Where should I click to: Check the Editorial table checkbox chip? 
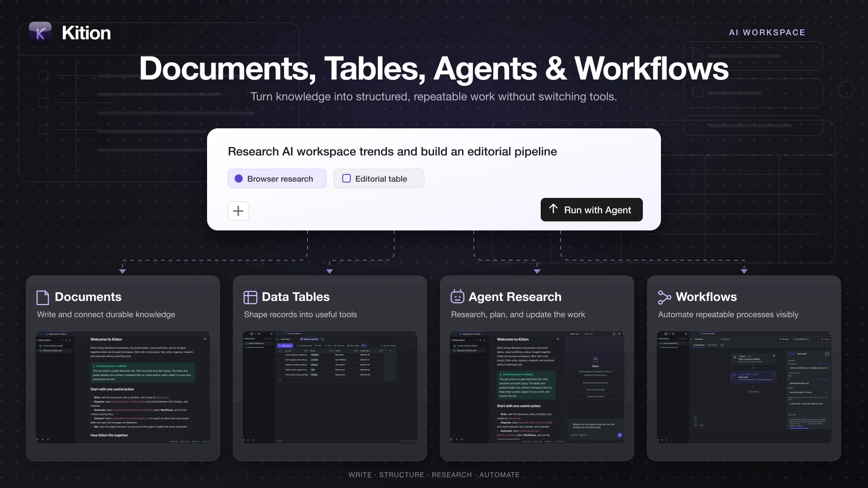click(x=379, y=178)
